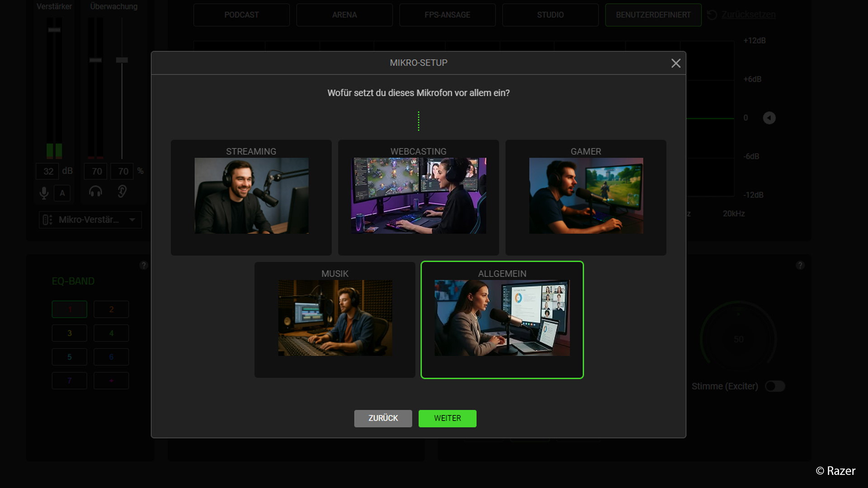Image resolution: width=868 pixels, height=488 pixels.
Task: Pick the Gamer usage card
Action: click(x=585, y=197)
